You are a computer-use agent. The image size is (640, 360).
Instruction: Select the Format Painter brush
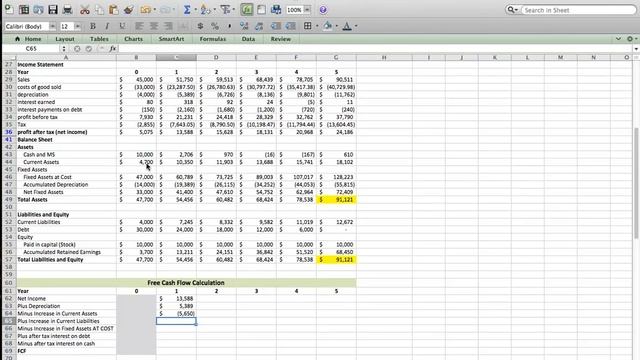129,9
